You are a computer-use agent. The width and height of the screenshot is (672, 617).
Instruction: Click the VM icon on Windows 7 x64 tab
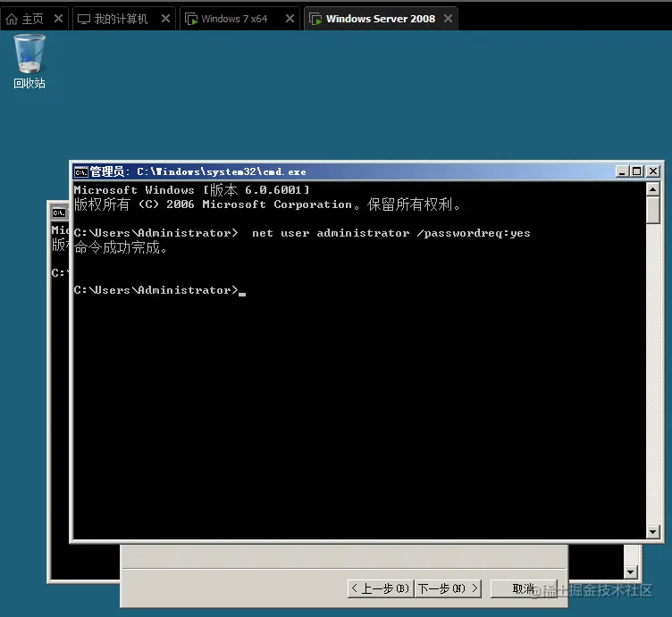191,20
